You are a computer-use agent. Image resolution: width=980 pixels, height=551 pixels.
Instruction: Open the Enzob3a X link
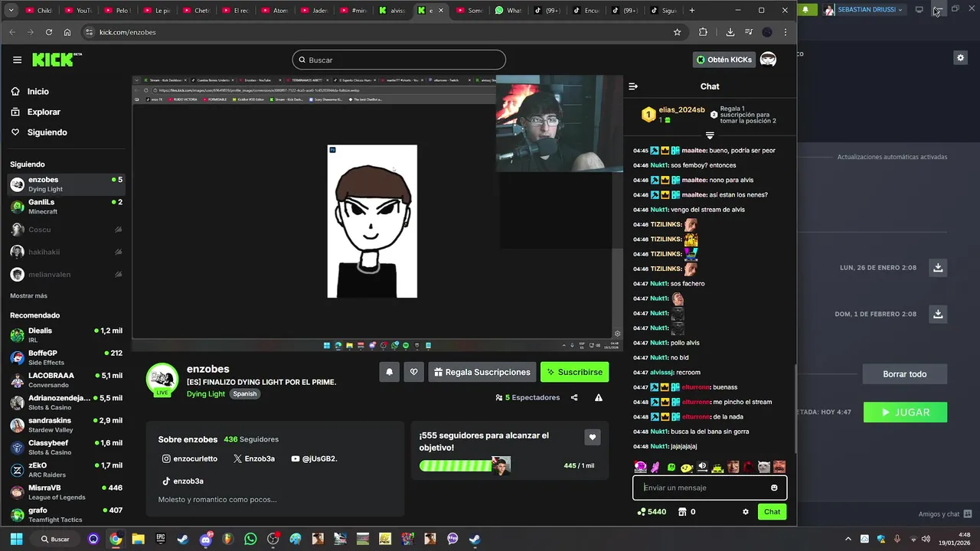[254, 458]
